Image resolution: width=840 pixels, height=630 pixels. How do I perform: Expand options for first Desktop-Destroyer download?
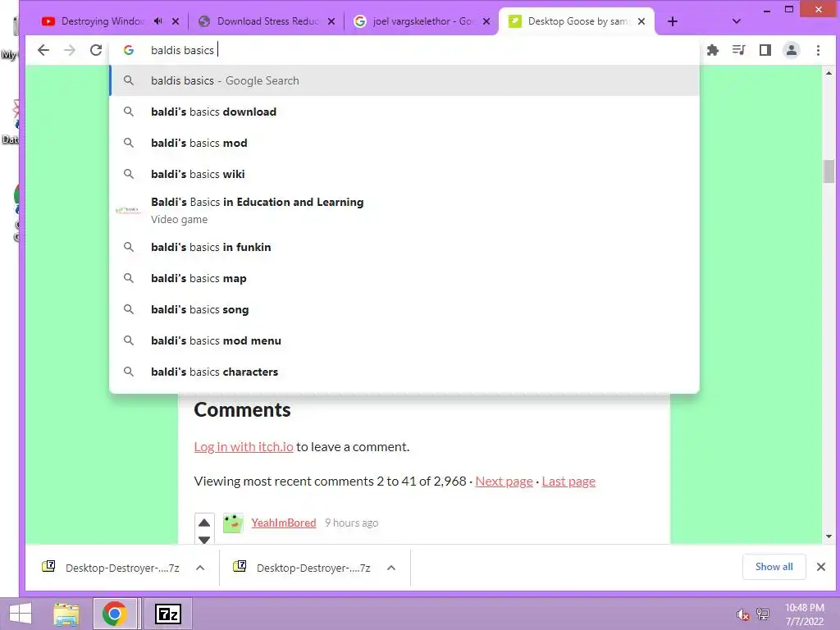200,568
